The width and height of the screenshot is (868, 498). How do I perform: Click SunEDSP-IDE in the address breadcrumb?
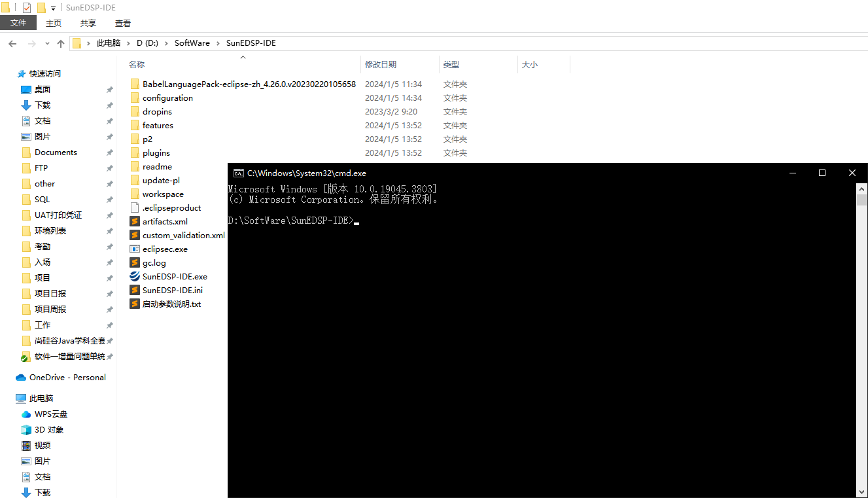click(251, 43)
